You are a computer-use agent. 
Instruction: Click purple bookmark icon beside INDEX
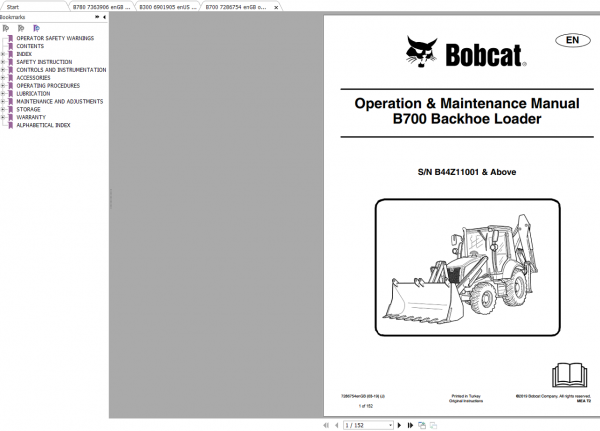pyautogui.click(x=11, y=54)
